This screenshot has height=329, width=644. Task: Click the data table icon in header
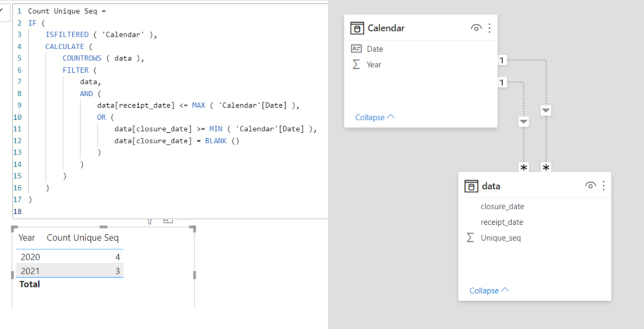pos(471,186)
